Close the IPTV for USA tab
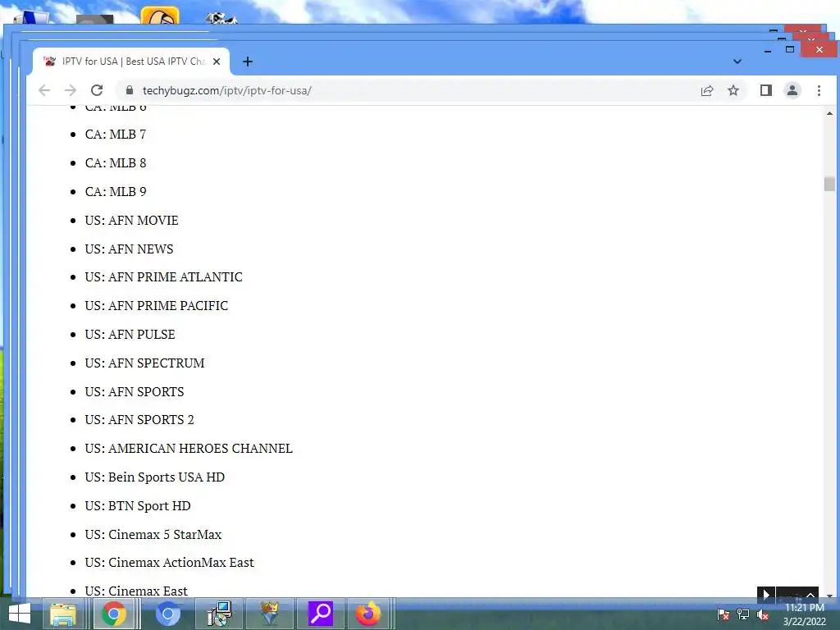The width and height of the screenshot is (840, 630). click(217, 62)
